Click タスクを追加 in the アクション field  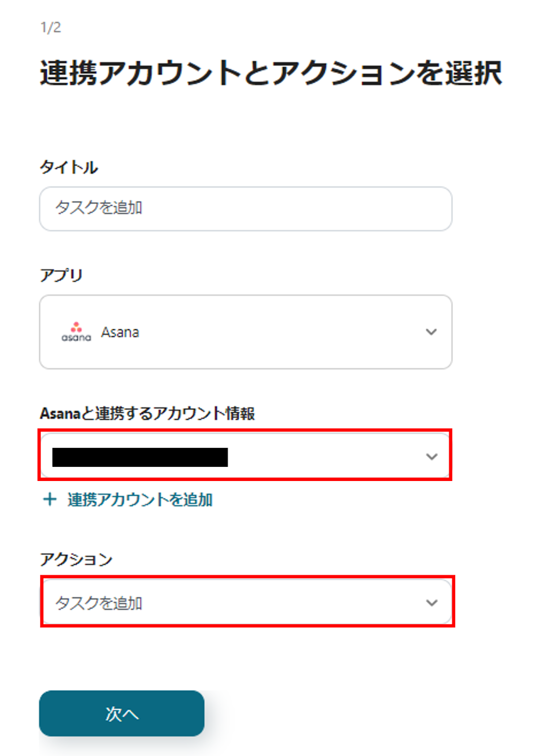[99, 603]
